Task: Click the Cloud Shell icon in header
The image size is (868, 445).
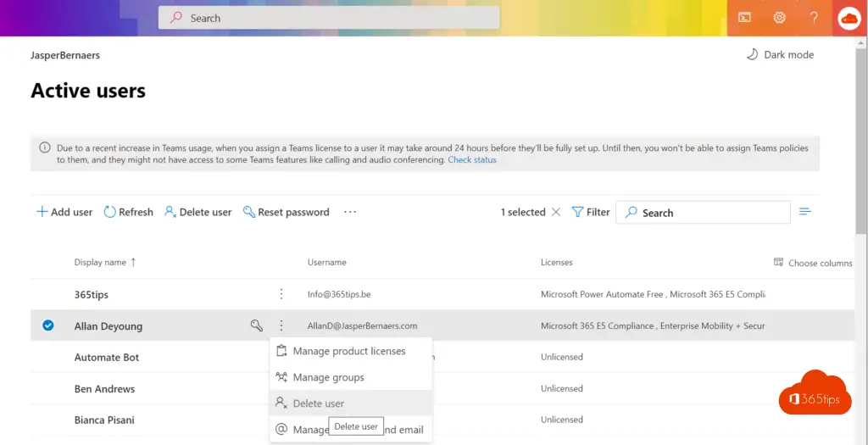Action: [744, 17]
